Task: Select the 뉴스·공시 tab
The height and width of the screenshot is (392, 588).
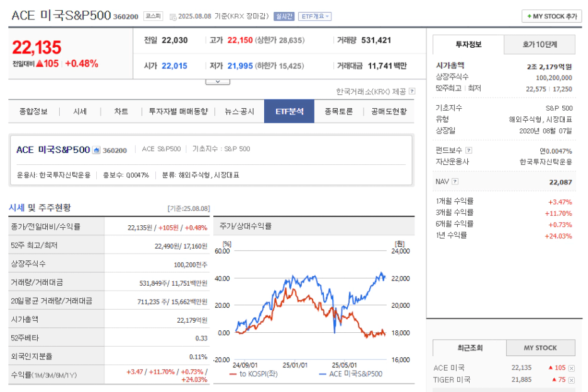Action: 239,111
